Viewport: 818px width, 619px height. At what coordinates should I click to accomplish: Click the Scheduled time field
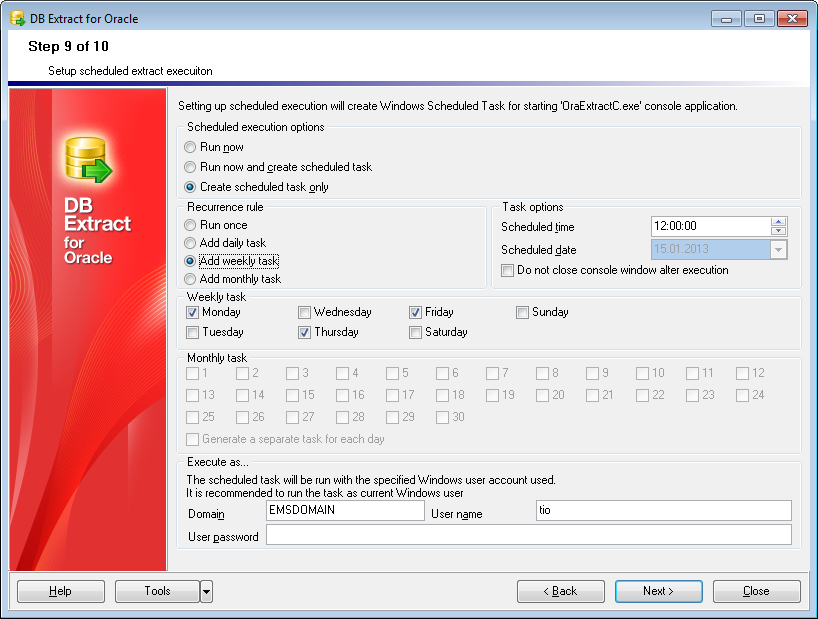click(711, 226)
